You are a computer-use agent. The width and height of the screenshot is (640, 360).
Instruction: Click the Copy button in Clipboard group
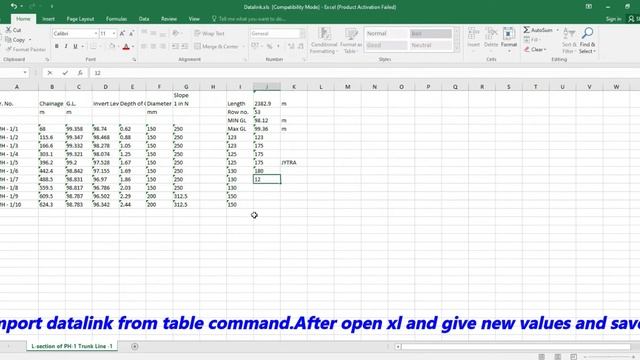click(x=16, y=40)
